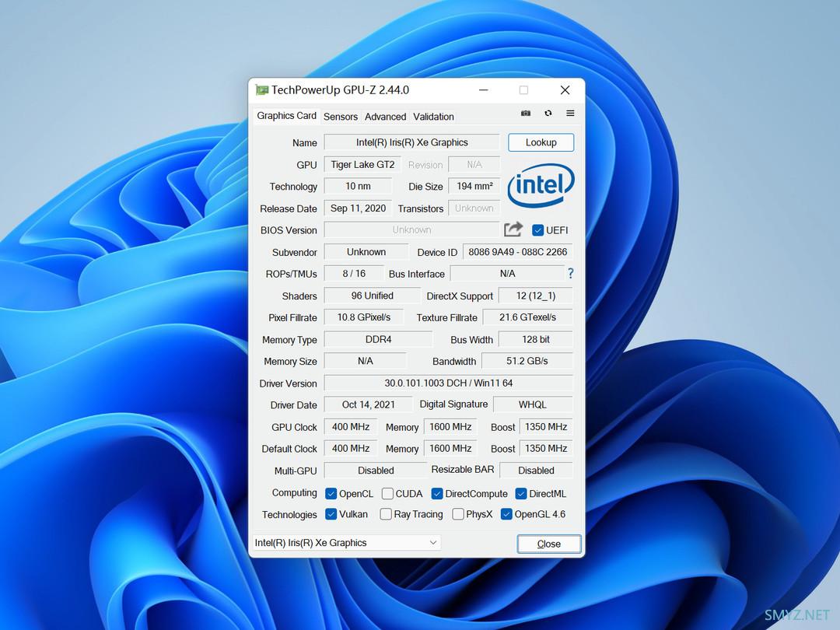Image resolution: width=840 pixels, height=630 pixels.
Task: Switch to the Sensors tab
Action: point(341,117)
